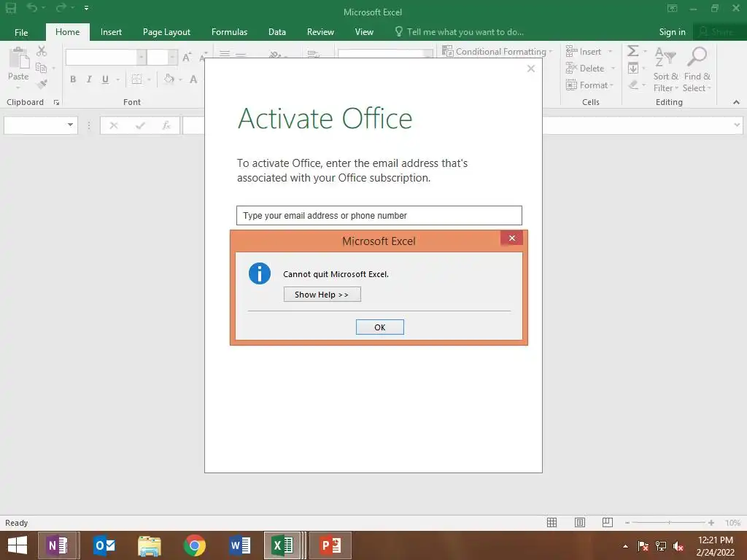Switch to the Insert ribbon tab
Image resolution: width=747 pixels, height=560 pixels.
tap(111, 32)
